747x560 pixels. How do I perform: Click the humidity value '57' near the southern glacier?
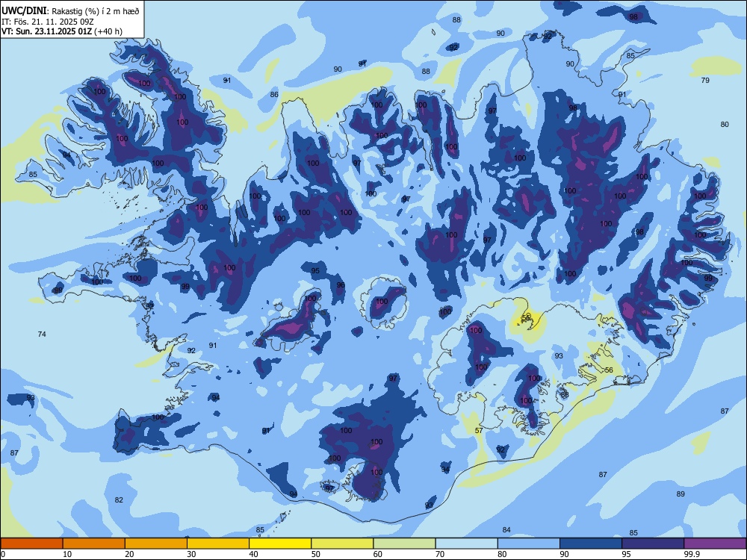(x=479, y=431)
